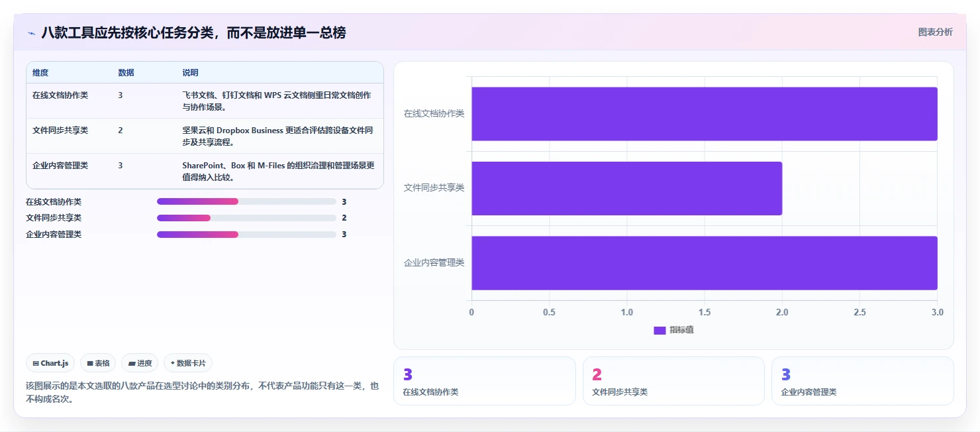Select the 数据卡片 tag chip
Image resolution: width=980 pixels, height=432 pixels.
(x=188, y=363)
